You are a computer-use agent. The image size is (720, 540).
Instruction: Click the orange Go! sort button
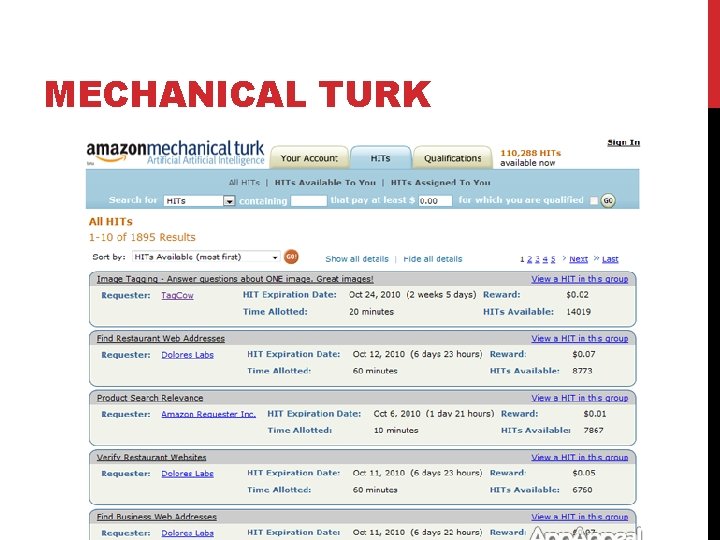291,257
